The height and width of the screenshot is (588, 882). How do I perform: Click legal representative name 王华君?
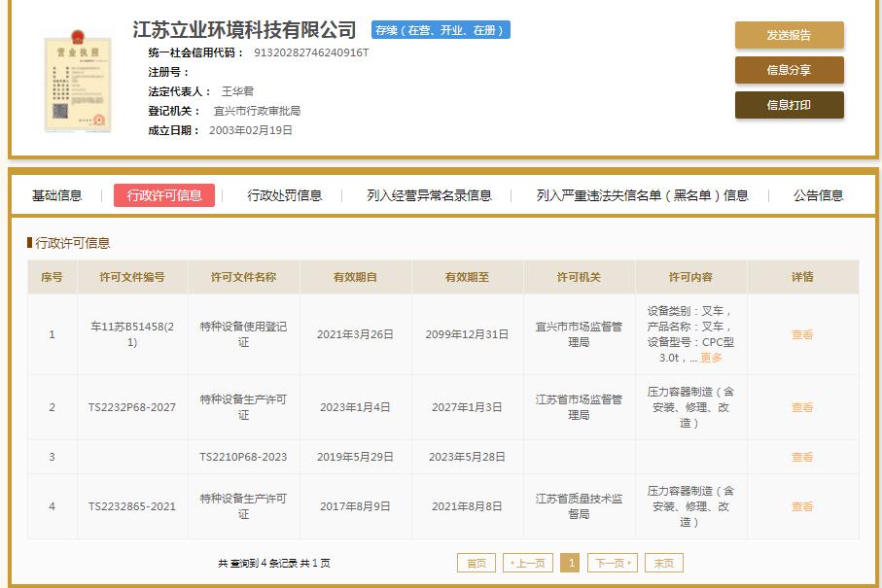click(237, 91)
